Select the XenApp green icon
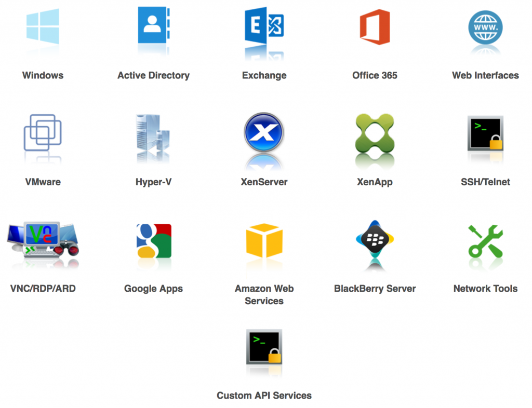Image resolution: width=532 pixels, height=408 pixels. tap(375, 133)
